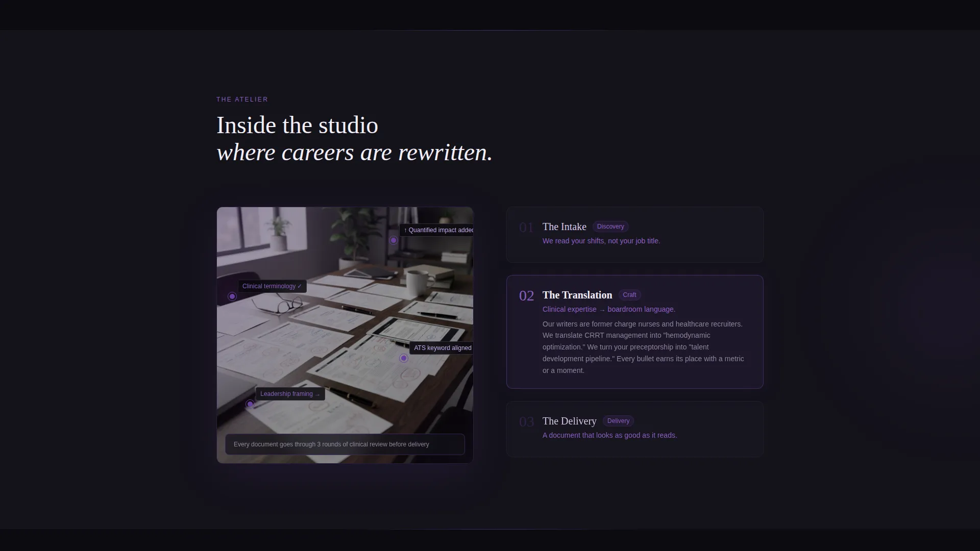This screenshot has height=551, width=980.
Task: Click the Craft badge
Action: click(629, 295)
